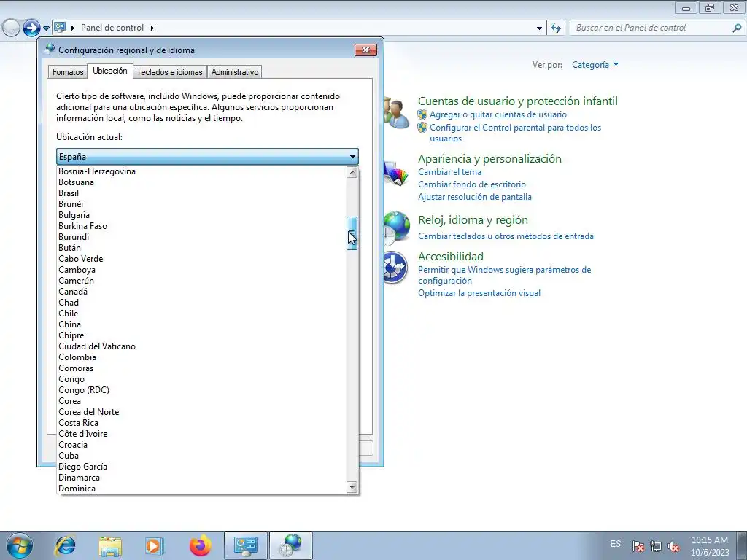Click the Accesibilidad category icon
The height and width of the screenshot is (560, 747).
click(396, 268)
